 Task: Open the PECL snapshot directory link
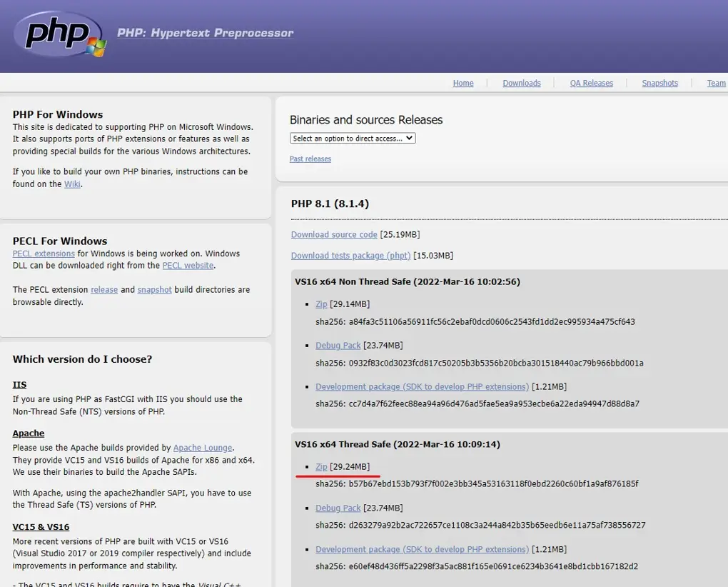155,290
